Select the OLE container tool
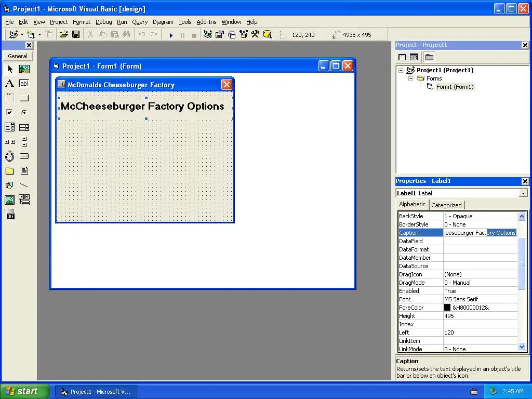Image resolution: width=532 pixels, height=399 pixels. (10, 215)
